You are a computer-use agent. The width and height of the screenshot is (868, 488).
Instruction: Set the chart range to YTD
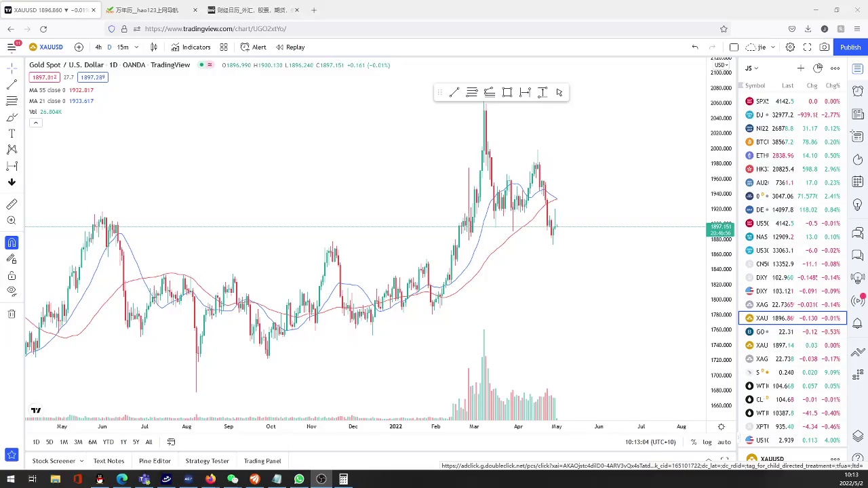[x=108, y=442]
